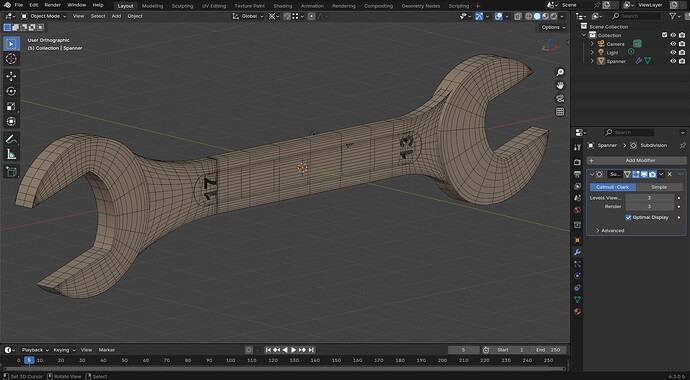Collapse the Subdivision modifier panel

(x=592, y=175)
